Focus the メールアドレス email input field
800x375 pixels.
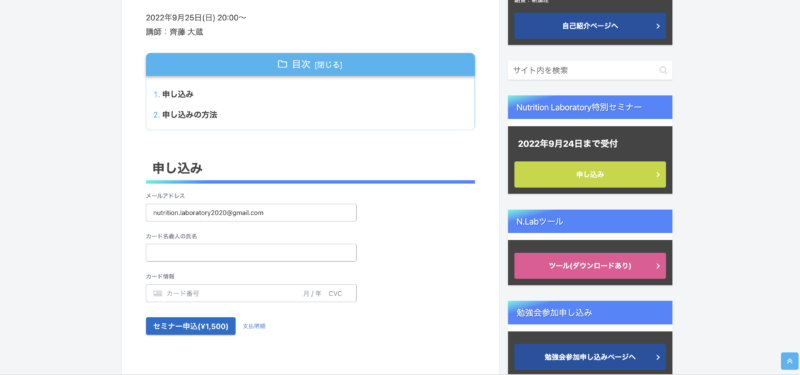pyautogui.click(x=251, y=213)
